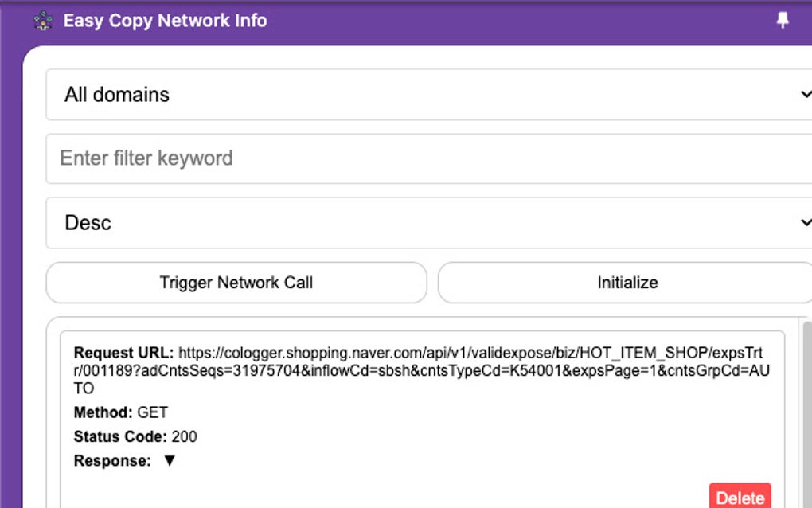812x508 pixels.
Task: Delete the HOT_ITEM_SHOP request entry
Action: tap(740, 497)
